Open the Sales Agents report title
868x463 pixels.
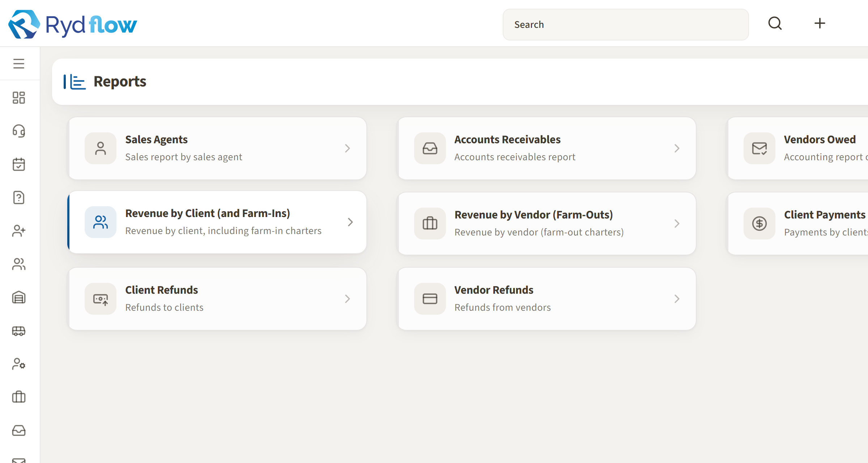(156, 140)
